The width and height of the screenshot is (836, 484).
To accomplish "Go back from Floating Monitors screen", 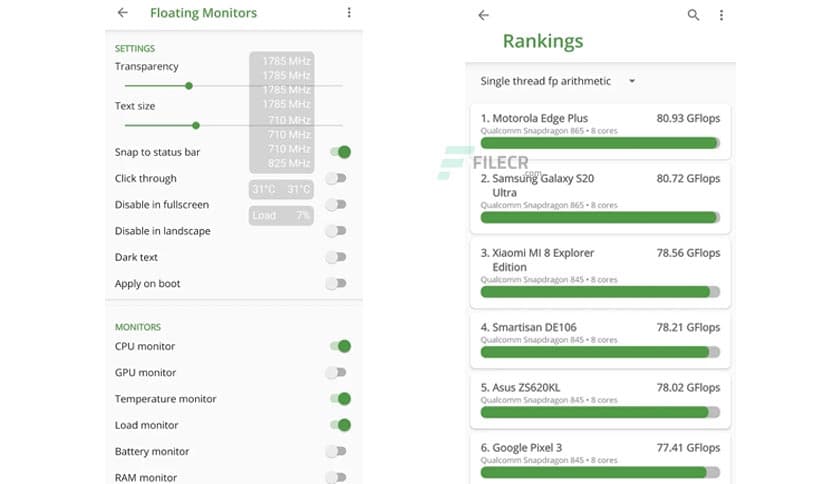I will (x=122, y=13).
